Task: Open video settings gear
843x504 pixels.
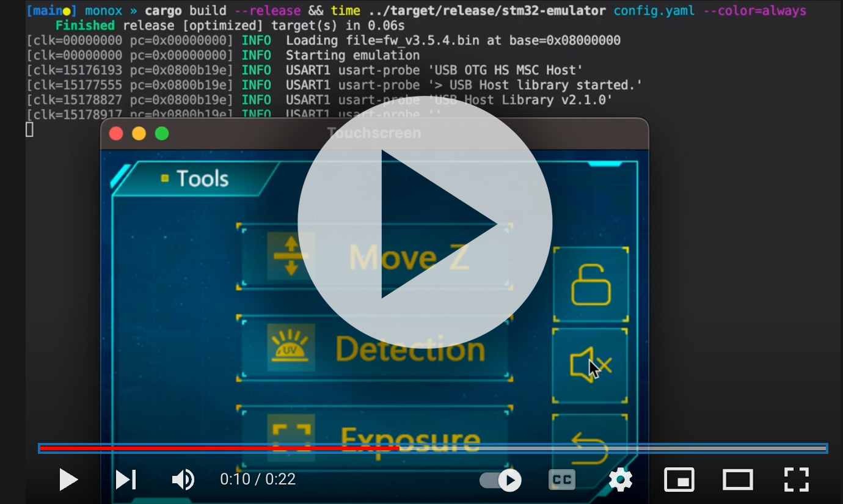Action: tap(621, 480)
